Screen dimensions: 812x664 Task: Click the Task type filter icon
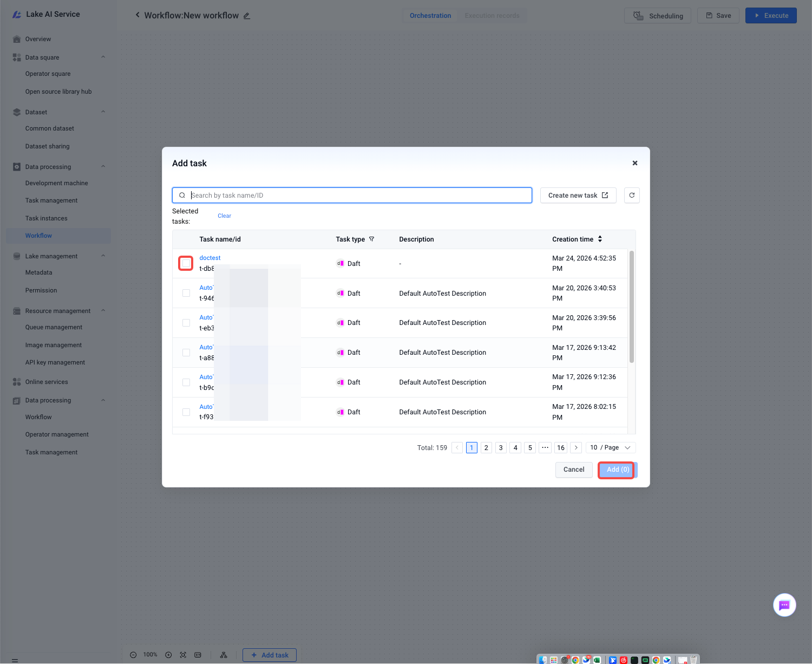point(371,239)
